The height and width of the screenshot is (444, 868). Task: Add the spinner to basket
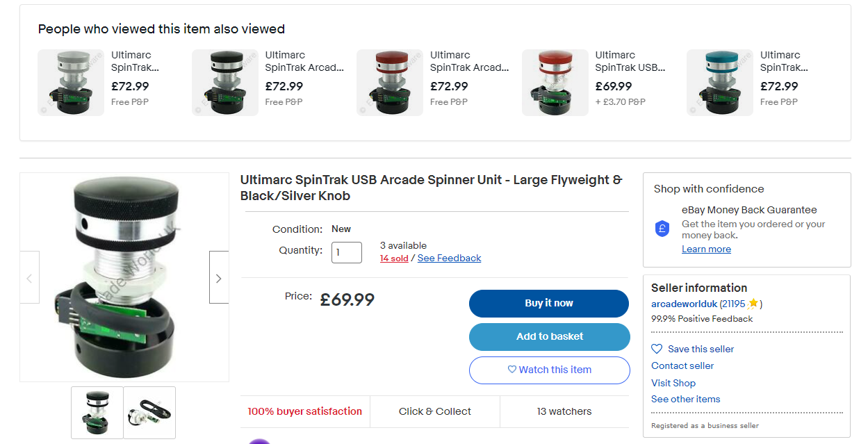550,336
